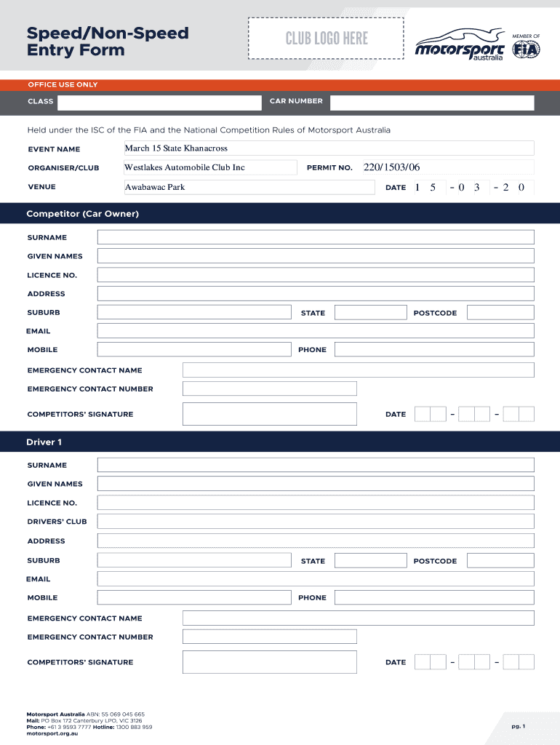Click the signature box in Competitor section
Screen dimensions: 560x745
[269, 414]
